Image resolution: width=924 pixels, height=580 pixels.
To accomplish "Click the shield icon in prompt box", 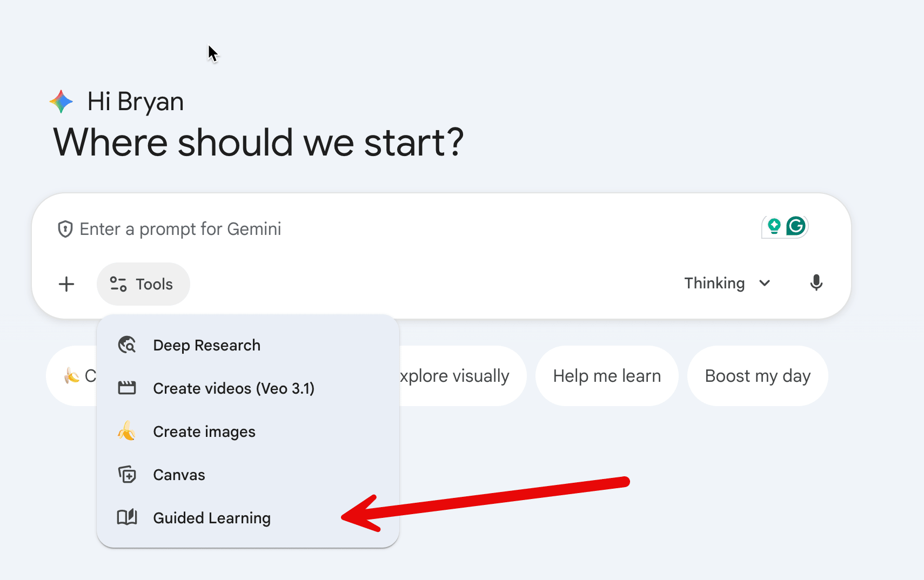I will click(65, 229).
